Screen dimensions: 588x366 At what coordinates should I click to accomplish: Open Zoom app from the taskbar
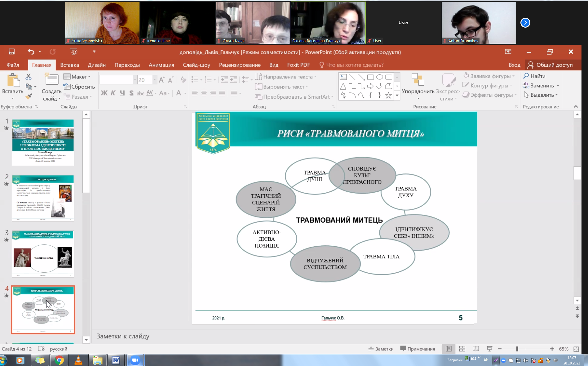(x=135, y=360)
